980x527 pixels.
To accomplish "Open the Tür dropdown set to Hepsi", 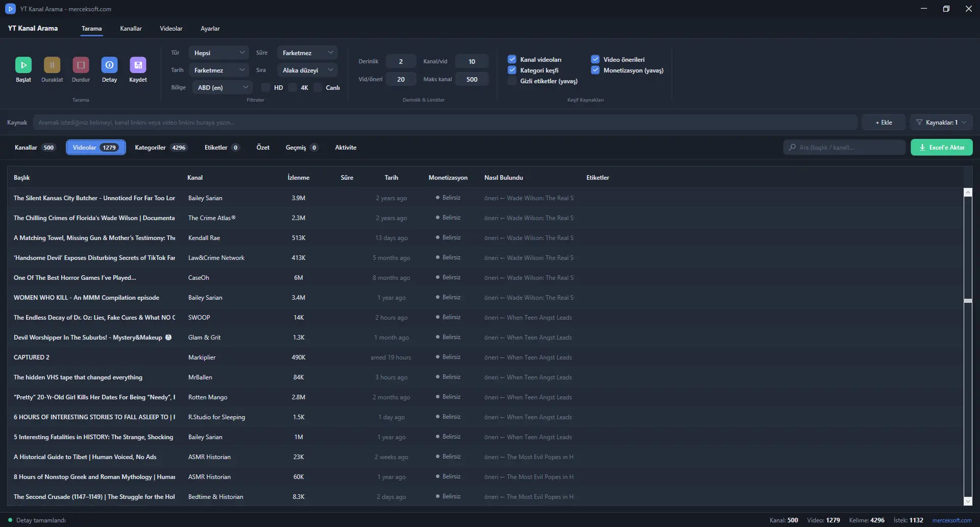I will tap(219, 53).
